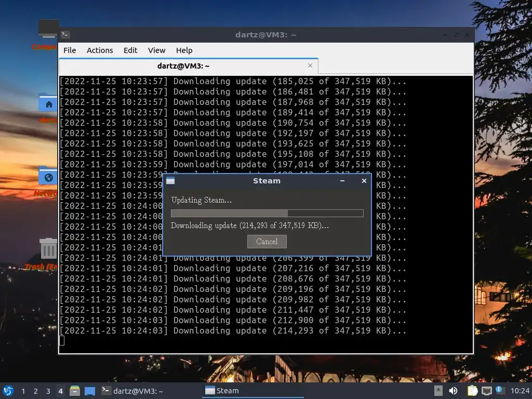Minimize the Steam dialog
Image resolution: width=532 pixels, height=399 pixels.
[x=342, y=181]
